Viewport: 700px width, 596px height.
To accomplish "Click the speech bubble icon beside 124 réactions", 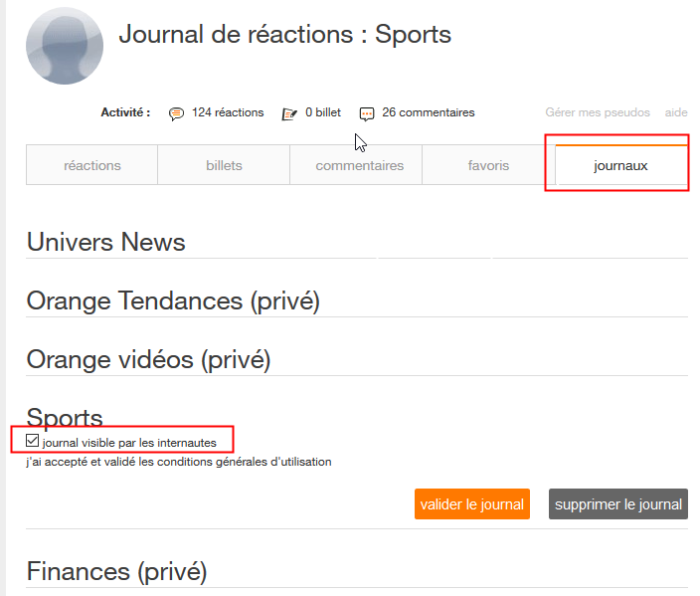I will [x=176, y=113].
